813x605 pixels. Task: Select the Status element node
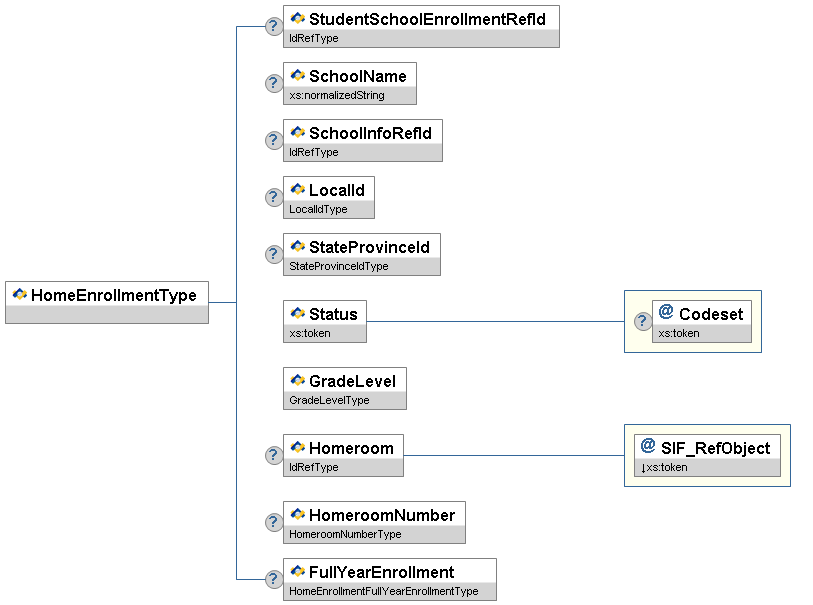(324, 314)
